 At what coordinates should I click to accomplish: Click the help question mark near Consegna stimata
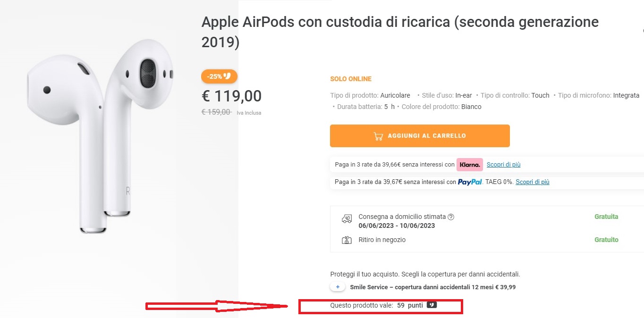(451, 217)
